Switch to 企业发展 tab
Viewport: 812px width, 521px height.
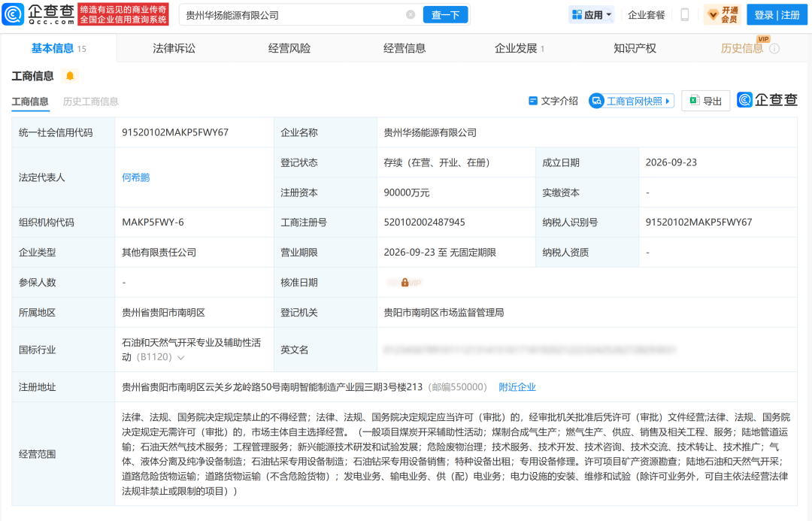520,48
